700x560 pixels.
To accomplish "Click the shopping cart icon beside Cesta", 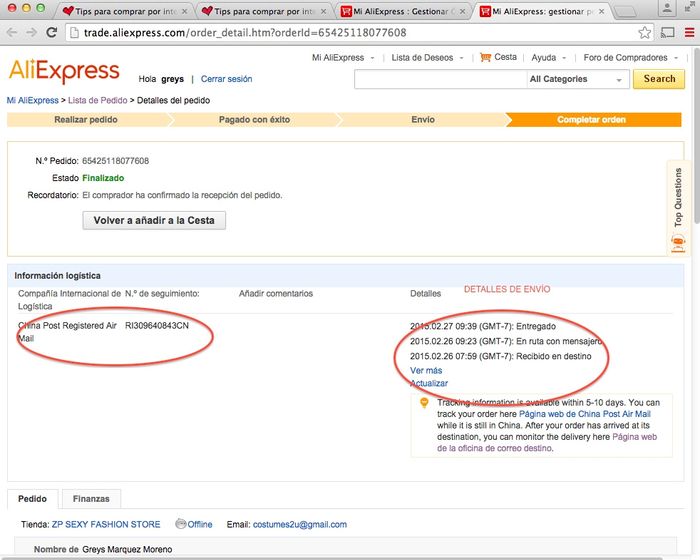I will point(485,57).
